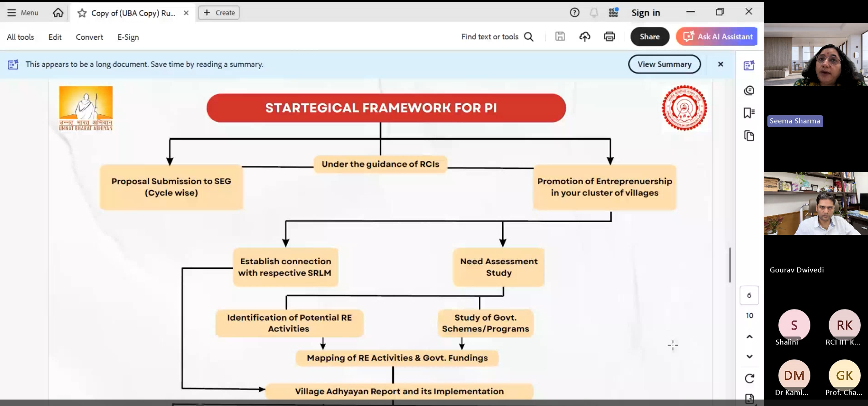
Task: Open the hamburger Menu
Action: [23, 13]
